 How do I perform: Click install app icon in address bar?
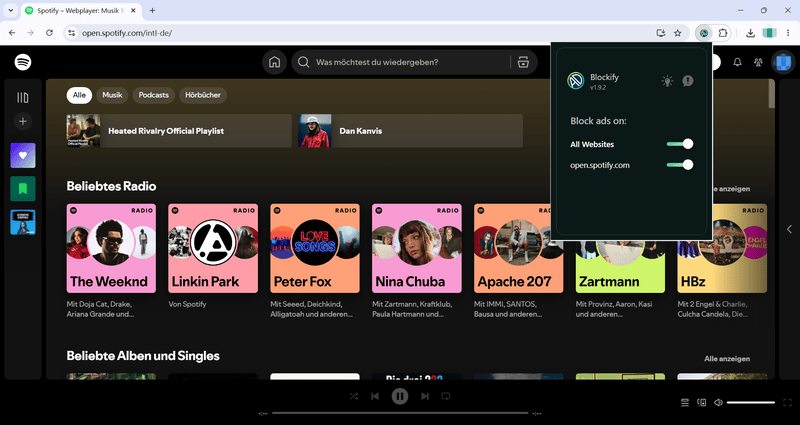(661, 33)
